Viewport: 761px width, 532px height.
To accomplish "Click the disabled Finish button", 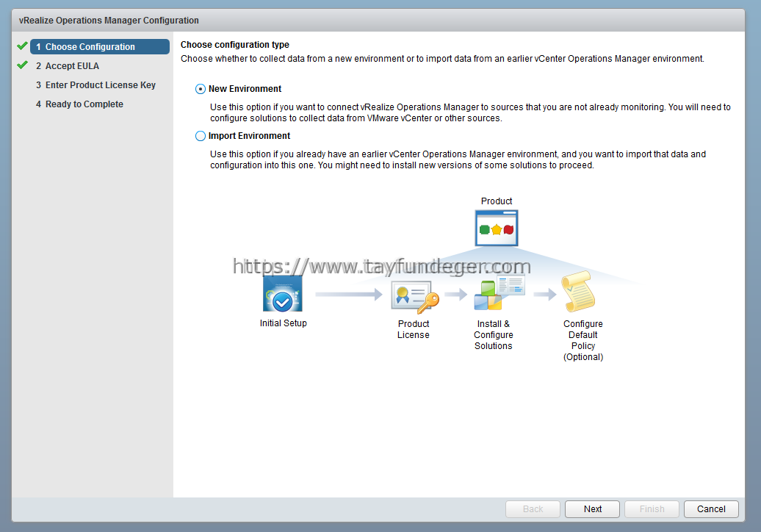I will [x=652, y=509].
